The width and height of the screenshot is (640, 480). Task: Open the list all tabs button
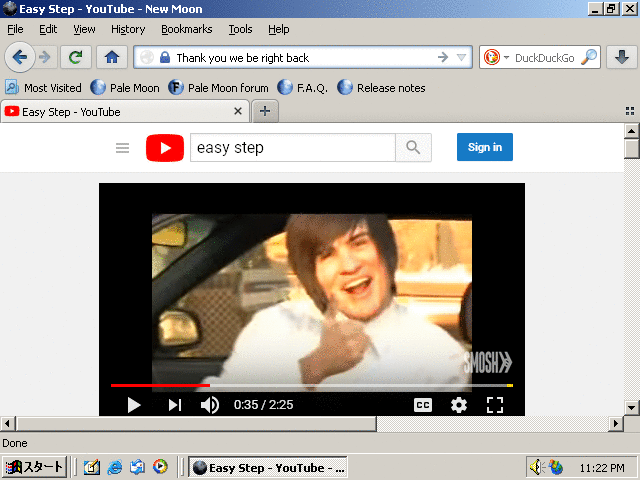(629, 111)
